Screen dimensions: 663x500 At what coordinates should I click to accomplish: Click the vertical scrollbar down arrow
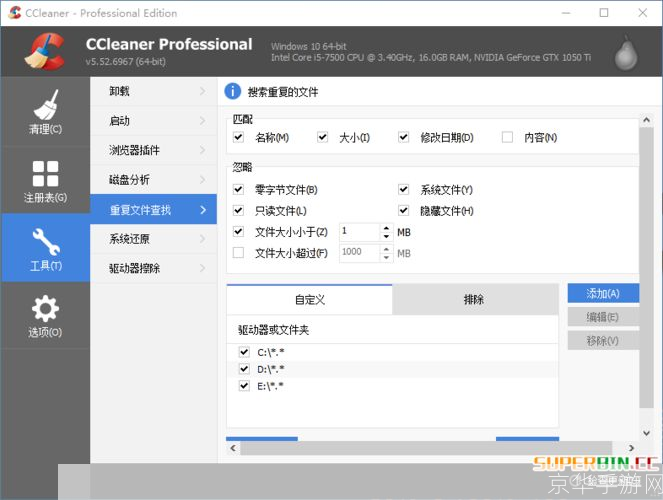[x=647, y=433]
